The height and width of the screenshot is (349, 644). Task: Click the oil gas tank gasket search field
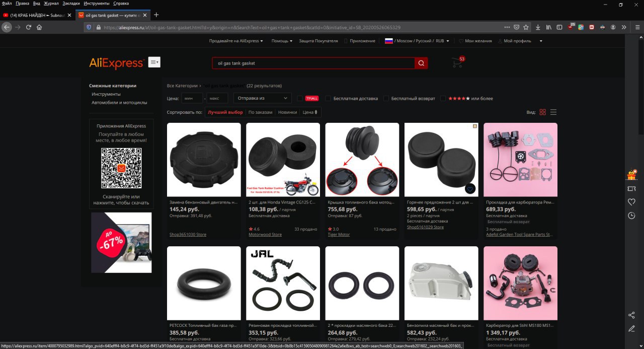(313, 63)
